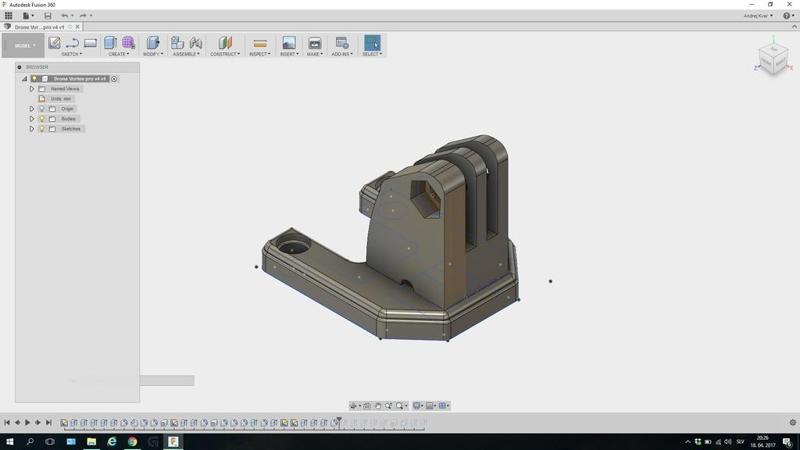Image resolution: width=800 pixels, height=450 pixels.
Task: Click the Create Form purple icon
Action: click(129, 43)
